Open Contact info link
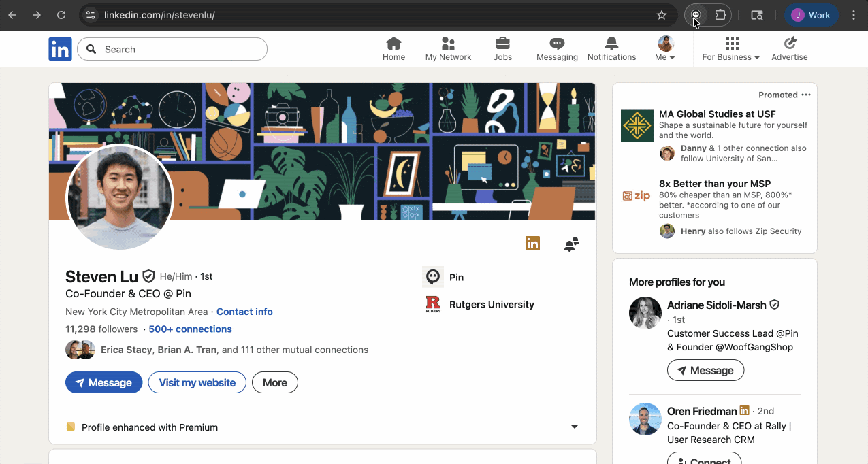 pos(244,312)
